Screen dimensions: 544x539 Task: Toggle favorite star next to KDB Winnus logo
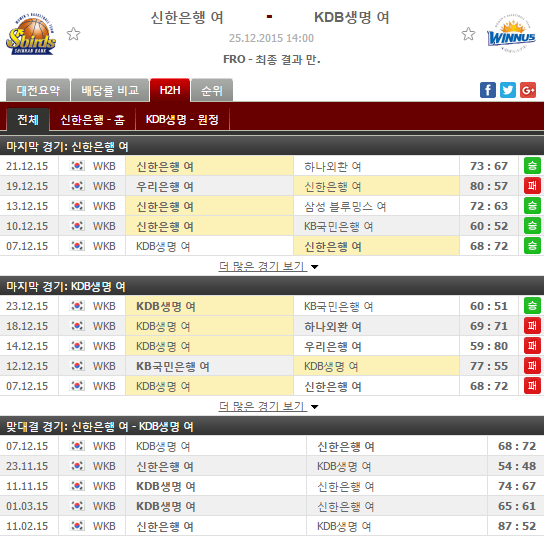coord(468,34)
